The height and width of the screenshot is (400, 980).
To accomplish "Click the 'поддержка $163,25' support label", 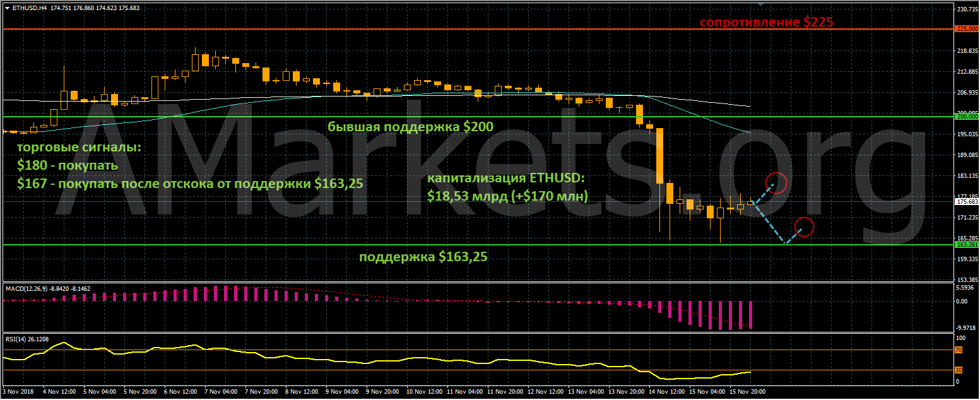I will (x=423, y=257).
